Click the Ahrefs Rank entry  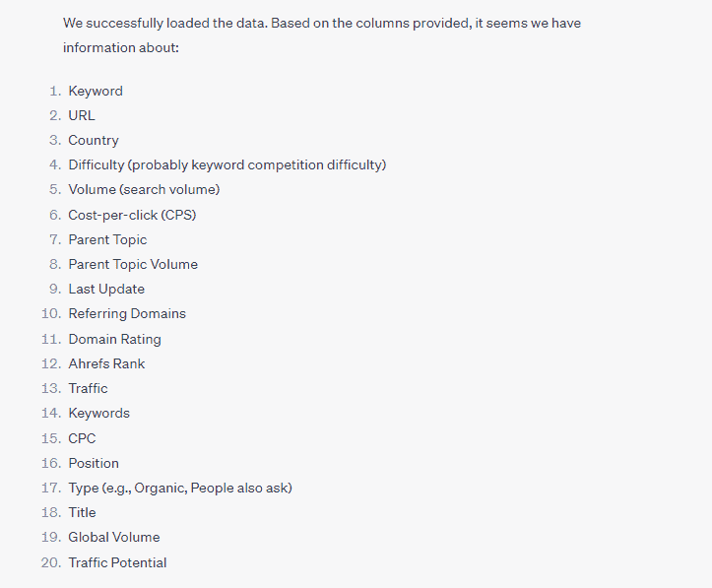106,363
